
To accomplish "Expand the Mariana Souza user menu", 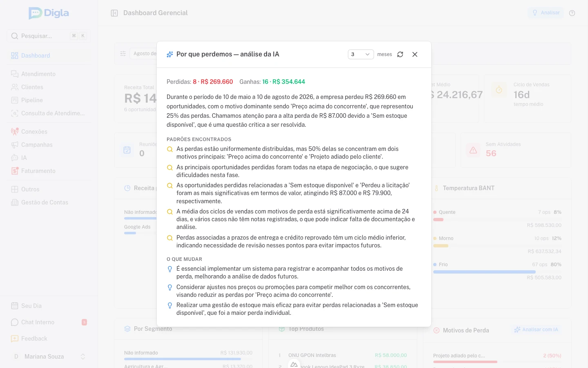I will click(49, 357).
